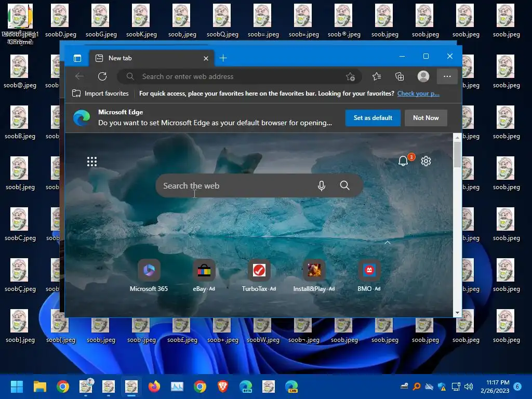The height and width of the screenshot is (399, 532).
Task: Select soobÇ.jpeg on desktop
Action: pyautogui.click(x=20, y=275)
